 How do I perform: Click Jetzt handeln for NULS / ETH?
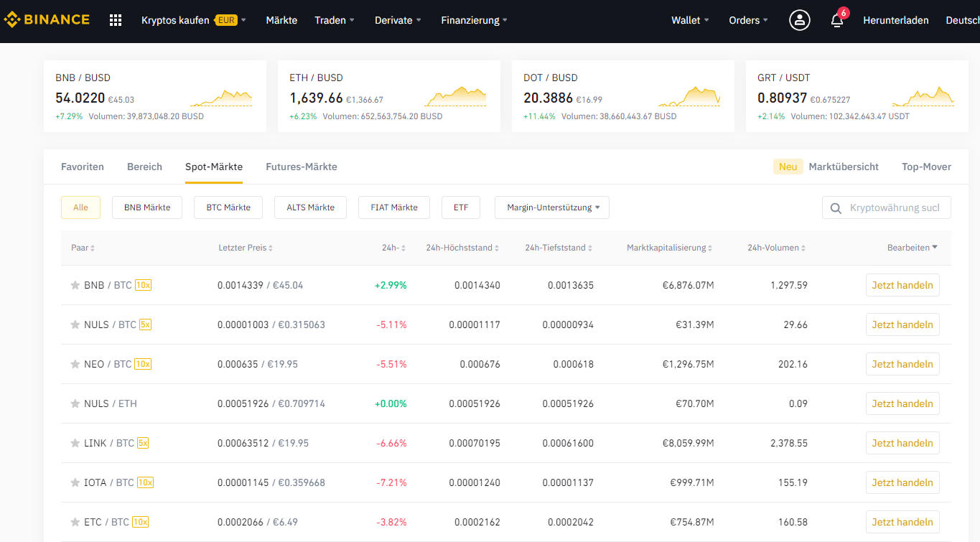coord(902,403)
